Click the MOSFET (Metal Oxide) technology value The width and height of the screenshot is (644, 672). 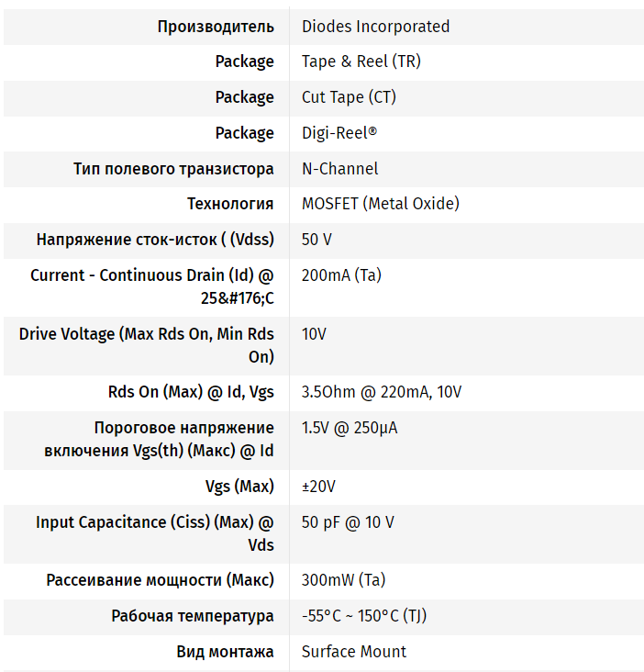(381, 204)
